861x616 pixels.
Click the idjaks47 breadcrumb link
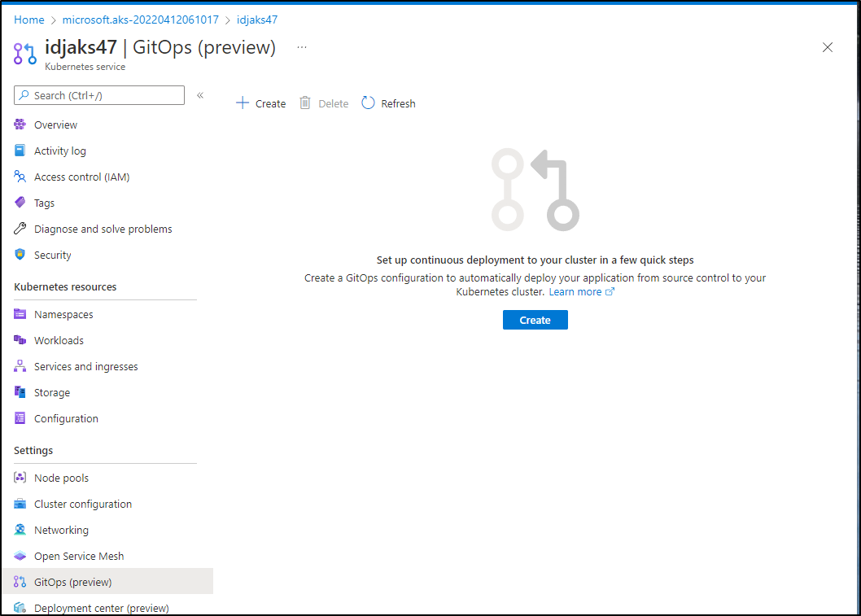point(257,20)
